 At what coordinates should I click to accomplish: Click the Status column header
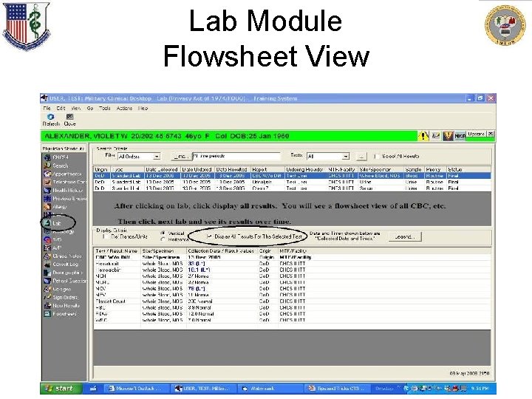pos(468,169)
